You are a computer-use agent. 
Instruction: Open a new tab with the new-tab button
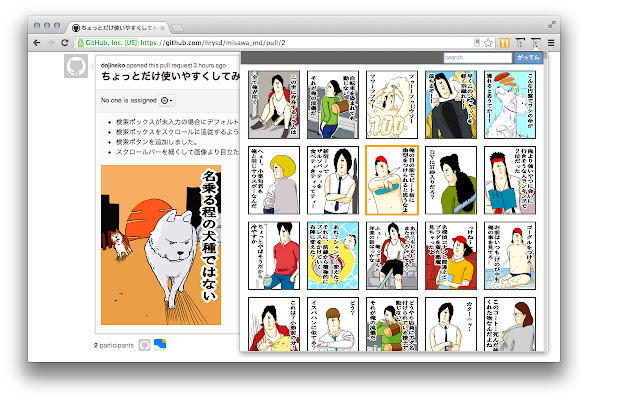[x=177, y=28]
